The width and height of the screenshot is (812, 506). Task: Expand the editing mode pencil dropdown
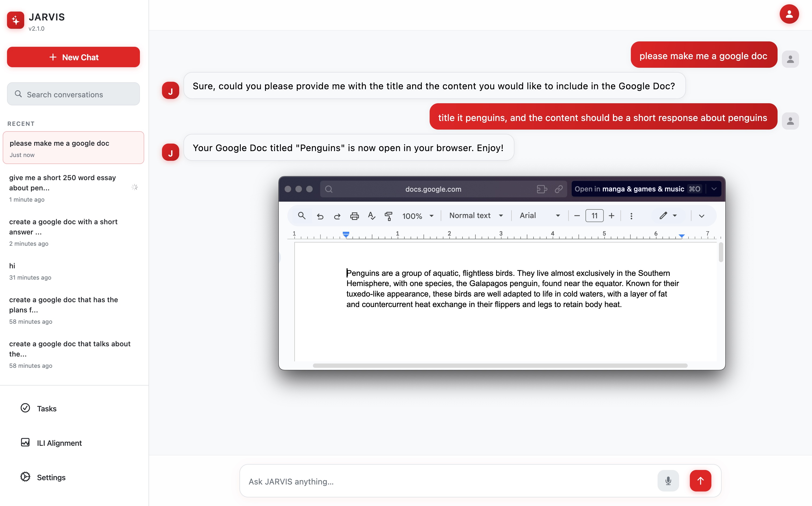[x=668, y=216]
